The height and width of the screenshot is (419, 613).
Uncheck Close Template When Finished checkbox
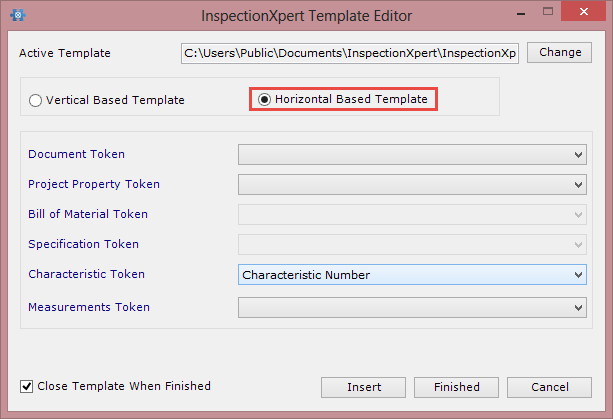click(x=26, y=387)
